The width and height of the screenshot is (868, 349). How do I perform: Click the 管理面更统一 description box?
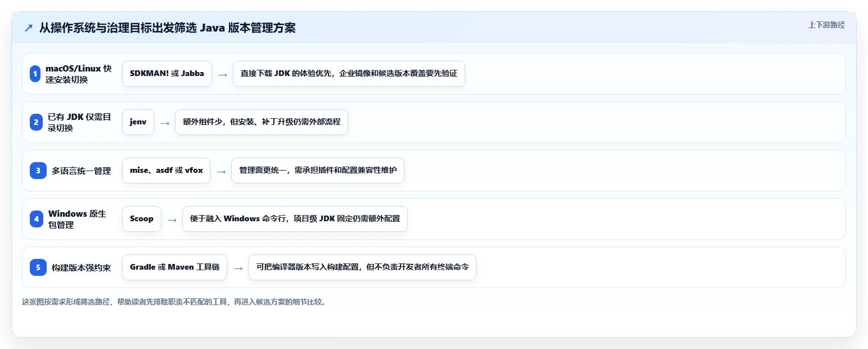click(x=318, y=171)
